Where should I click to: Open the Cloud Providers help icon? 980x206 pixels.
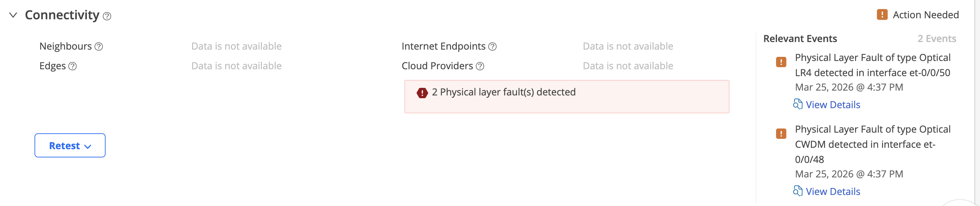[x=480, y=66]
